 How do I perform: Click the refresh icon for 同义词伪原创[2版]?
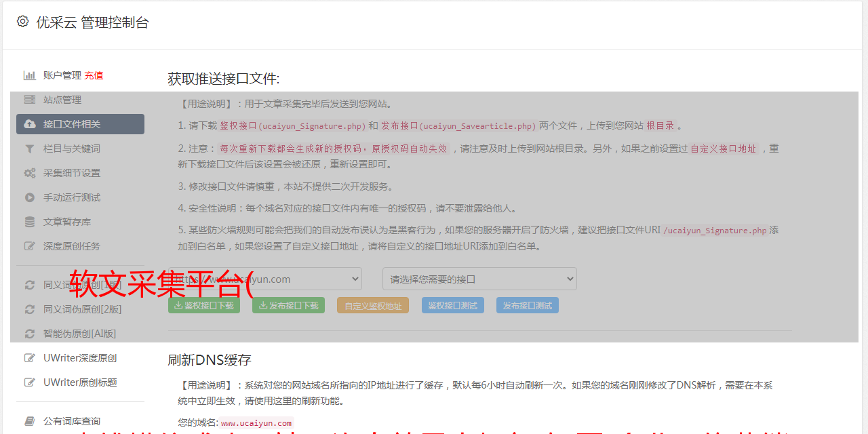click(x=30, y=309)
